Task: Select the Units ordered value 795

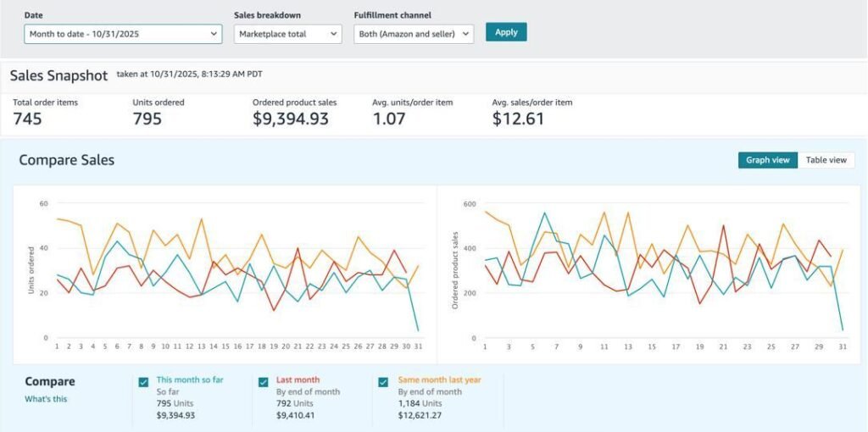Action: tap(147, 119)
